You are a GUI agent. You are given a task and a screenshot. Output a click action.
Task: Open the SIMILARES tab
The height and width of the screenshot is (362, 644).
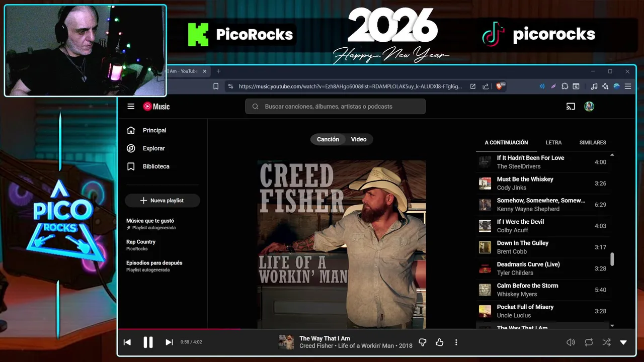(593, 143)
